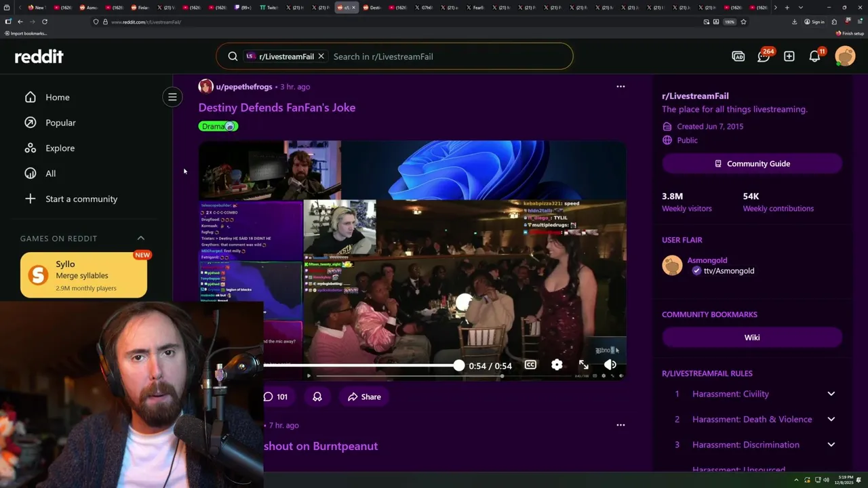This screenshot has height=488, width=868.
Task: Click the create post plus icon
Action: (x=789, y=56)
